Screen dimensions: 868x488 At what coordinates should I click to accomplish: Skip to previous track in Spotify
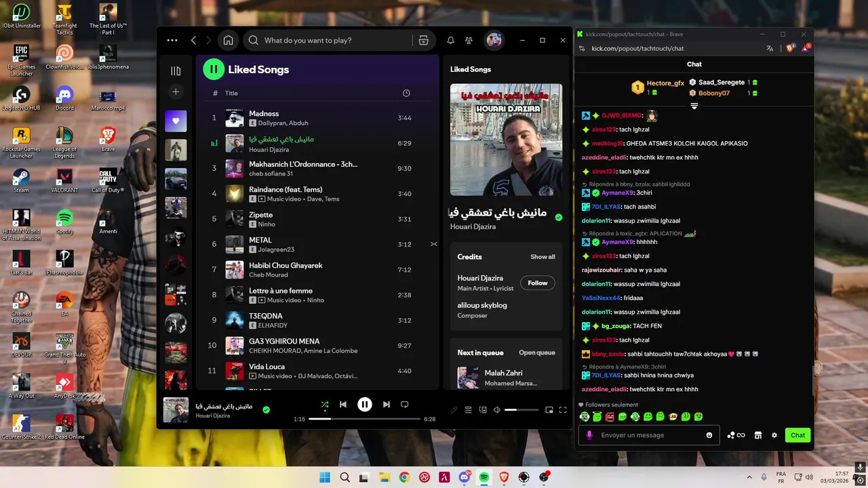[343, 405]
